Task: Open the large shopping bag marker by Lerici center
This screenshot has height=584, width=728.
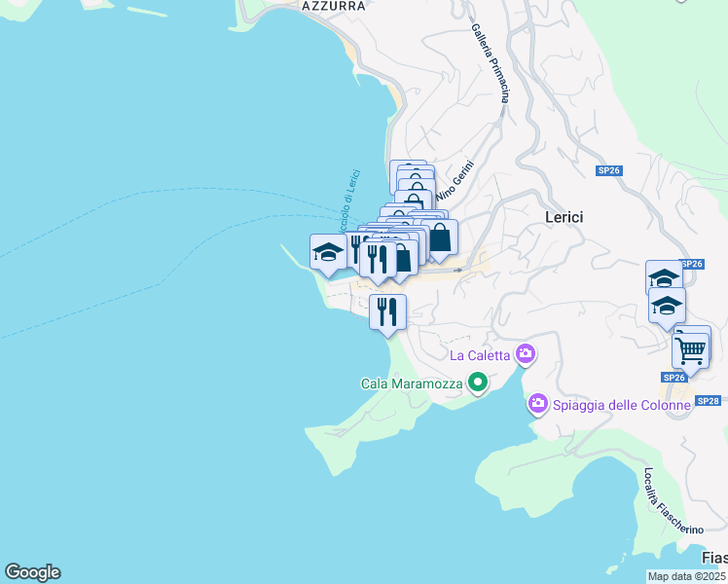Action: click(x=440, y=237)
